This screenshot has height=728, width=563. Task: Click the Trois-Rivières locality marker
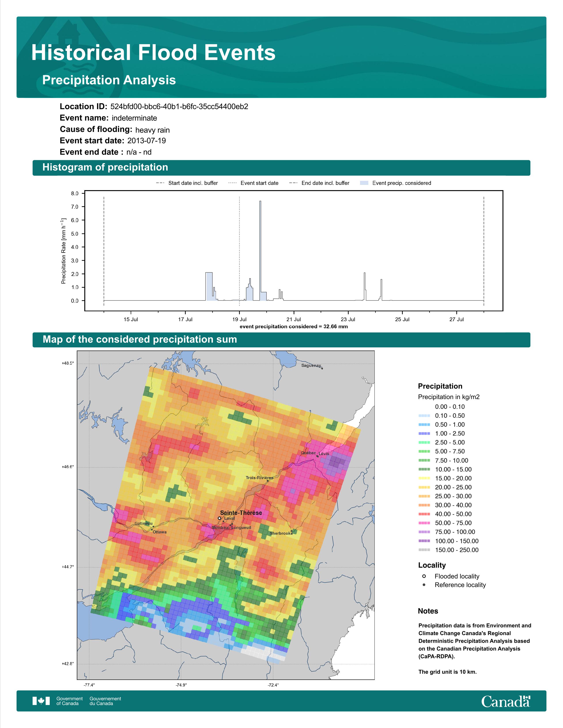point(268,481)
